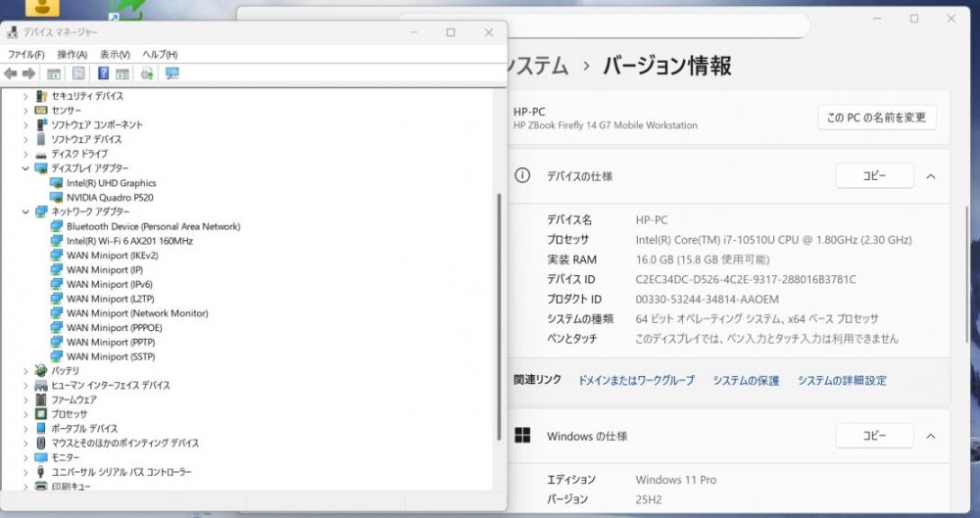Open the ヘルプ(H) menu
The height and width of the screenshot is (518, 980).
tap(160, 55)
